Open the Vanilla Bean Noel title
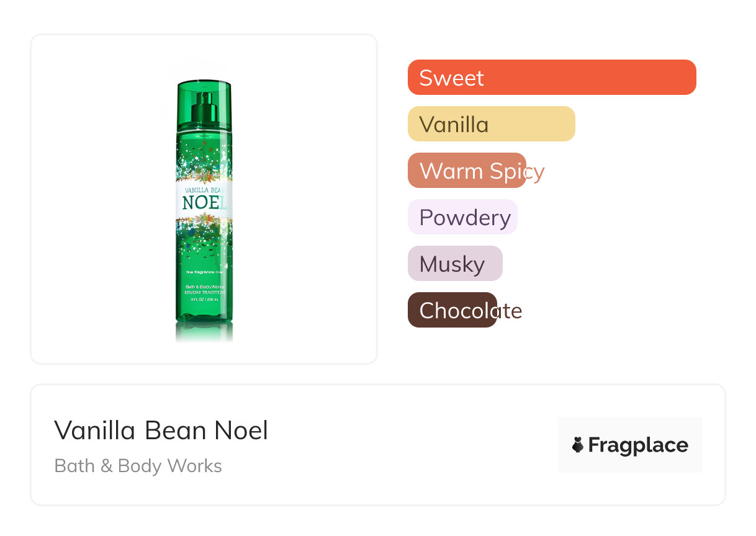 [x=161, y=430]
